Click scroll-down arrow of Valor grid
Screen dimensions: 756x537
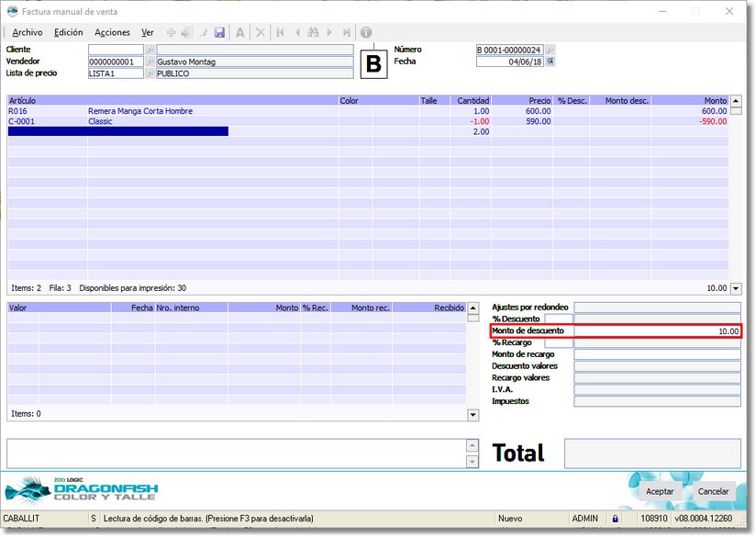point(473,415)
